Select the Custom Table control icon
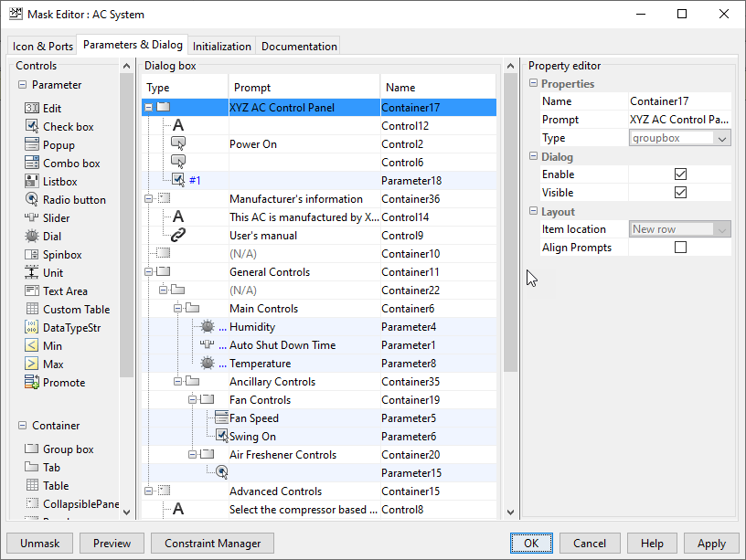 pyautogui.click(x=32, y=310)
